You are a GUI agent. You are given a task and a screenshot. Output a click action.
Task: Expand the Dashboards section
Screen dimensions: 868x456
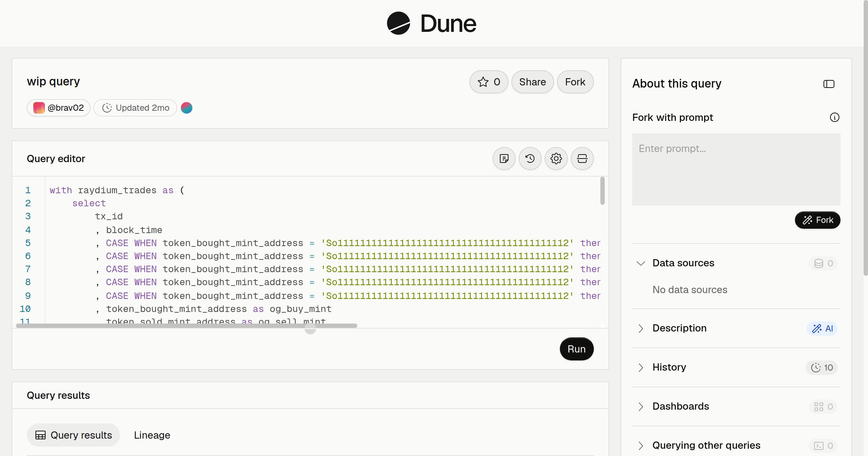pyautogui.click(x=641, y=406)
